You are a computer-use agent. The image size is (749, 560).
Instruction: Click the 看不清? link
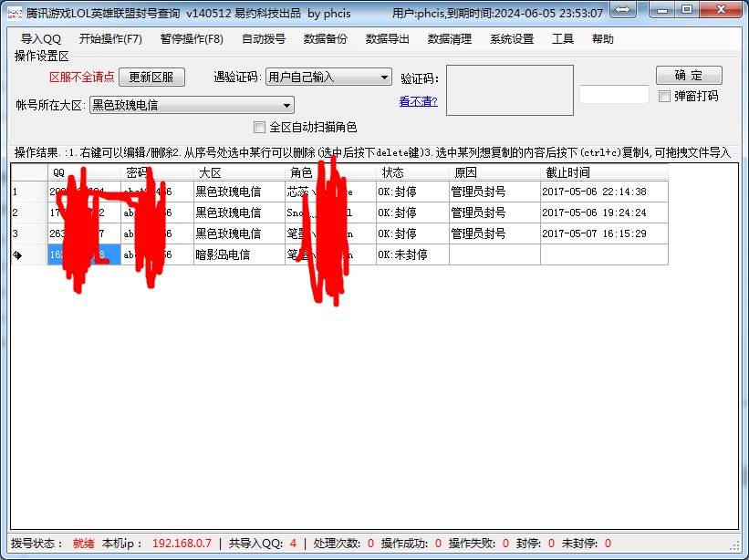tap(419, 101)
